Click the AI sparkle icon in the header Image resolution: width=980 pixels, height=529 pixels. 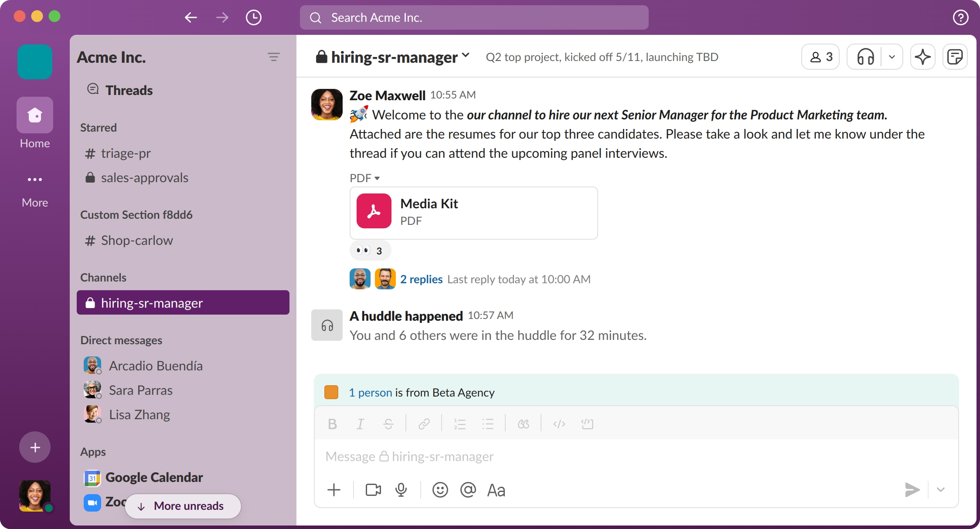point(923,57)
